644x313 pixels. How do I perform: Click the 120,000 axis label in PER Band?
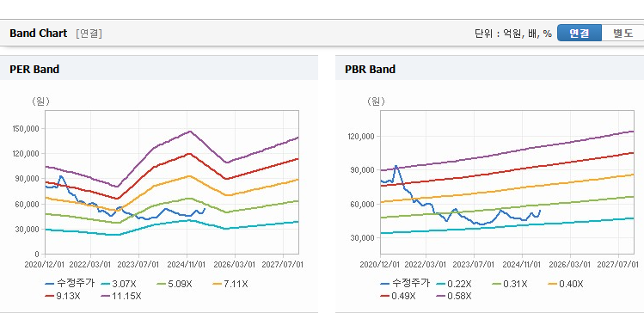click(27, 154)
